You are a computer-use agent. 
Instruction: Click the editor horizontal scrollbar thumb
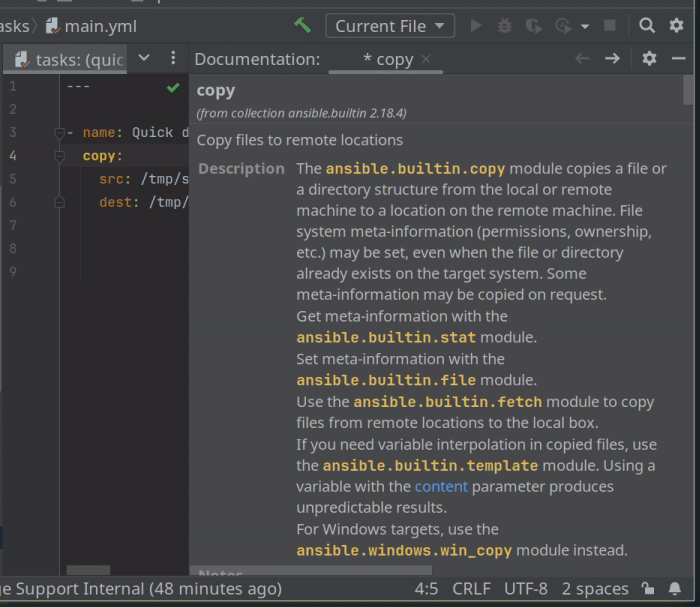tap(88, 570)
